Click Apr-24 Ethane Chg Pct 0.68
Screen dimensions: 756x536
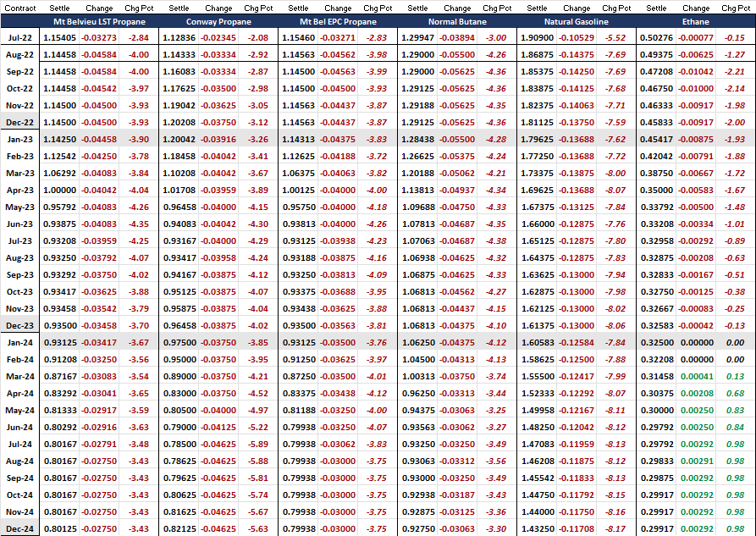[736, 393]
